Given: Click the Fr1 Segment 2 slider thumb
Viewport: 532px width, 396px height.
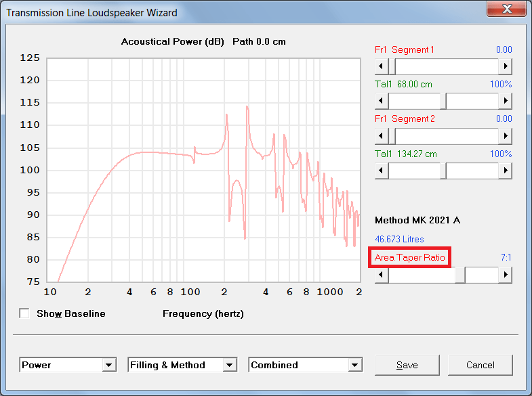Looking at the screenshot, I should point(392,136).
